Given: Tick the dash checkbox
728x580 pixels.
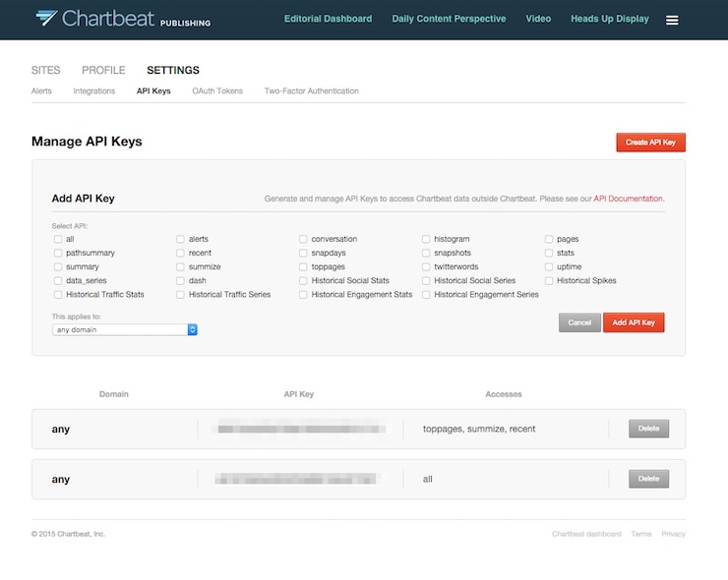Looking at the screenshot, I should click(x=180, y=281).
